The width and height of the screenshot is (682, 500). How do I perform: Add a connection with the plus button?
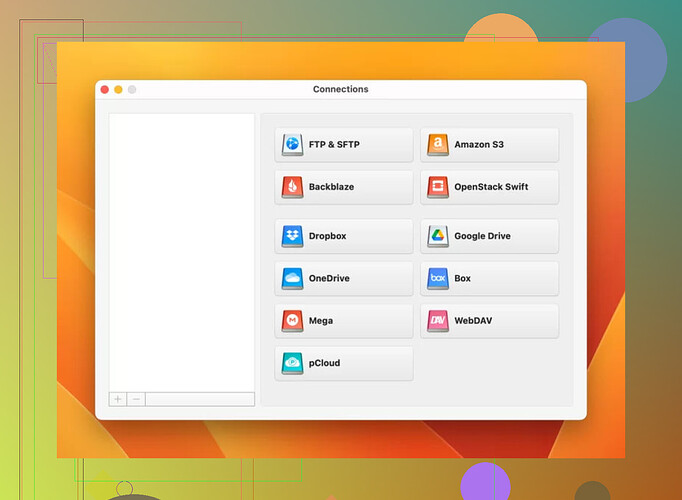pos(118,399)
